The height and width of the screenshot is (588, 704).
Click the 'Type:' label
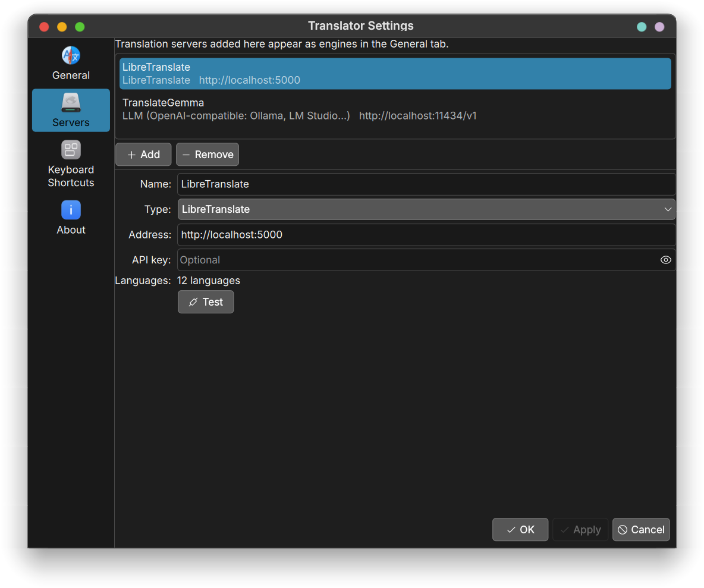[158, 209]
